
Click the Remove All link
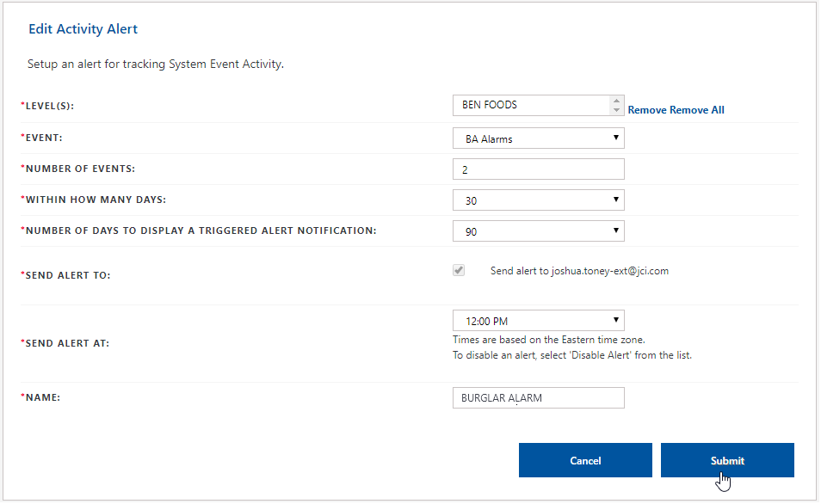point(697,110)
